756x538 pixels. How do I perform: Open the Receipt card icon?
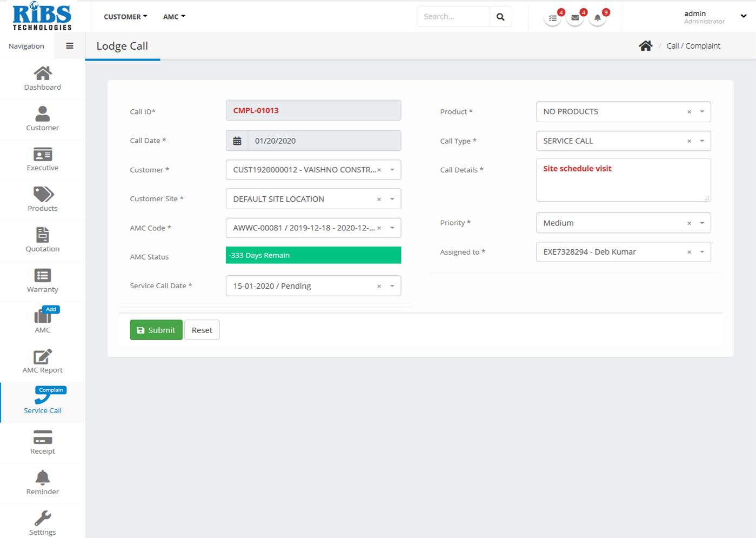tap(42, 437)
